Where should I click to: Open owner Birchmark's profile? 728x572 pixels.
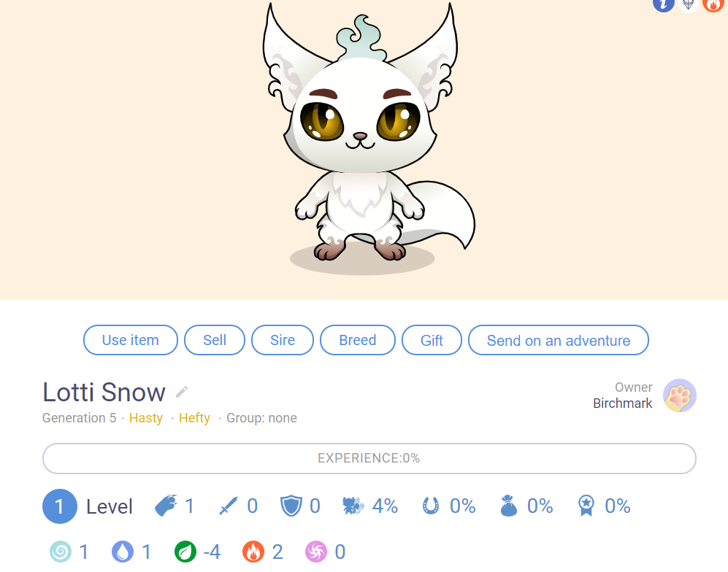[622, 403]
